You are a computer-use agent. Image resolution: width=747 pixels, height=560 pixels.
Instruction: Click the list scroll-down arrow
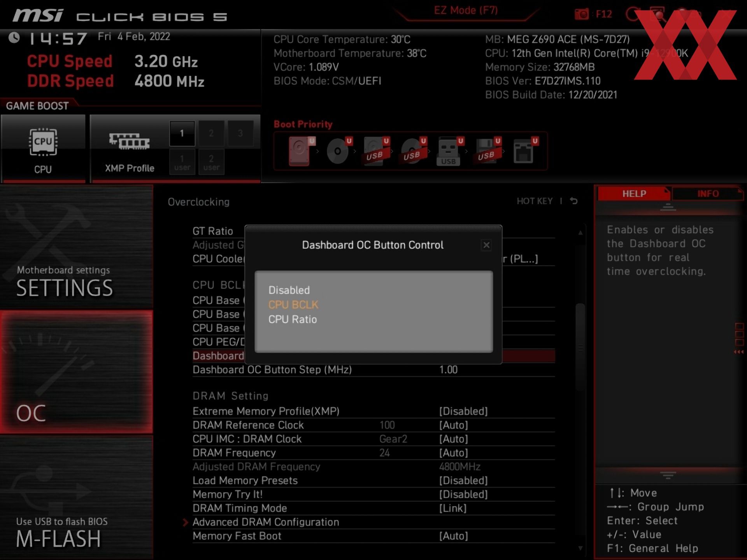point(580,548)
